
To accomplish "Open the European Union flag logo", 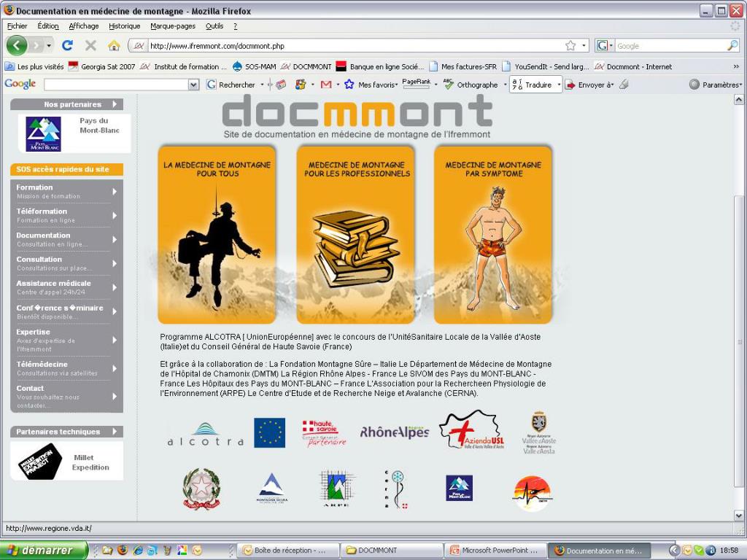I will 270,433.
